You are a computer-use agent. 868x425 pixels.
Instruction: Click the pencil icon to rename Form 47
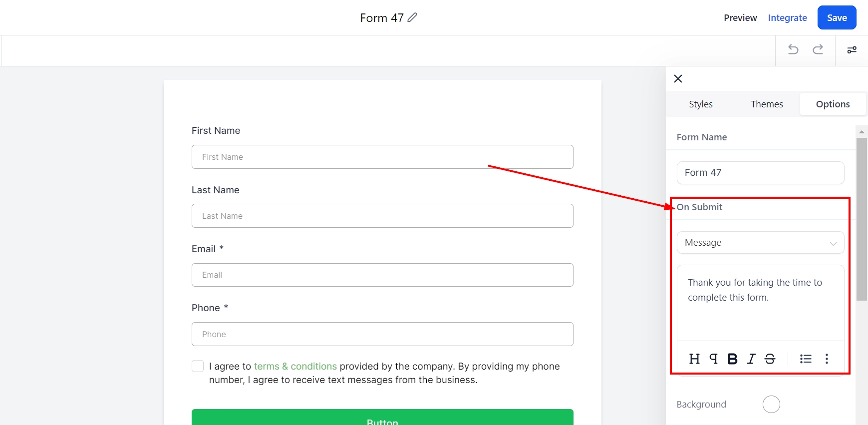coord(412,17)
